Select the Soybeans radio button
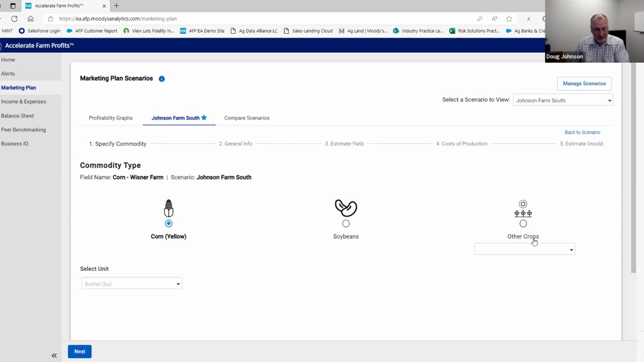 point(346,223)
